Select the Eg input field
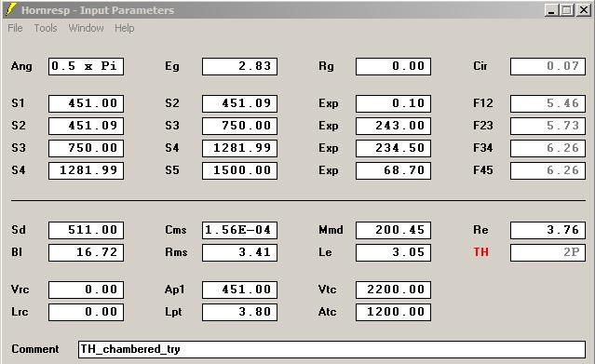Viewport: 595px width, 364px height. tap(240, 66)
